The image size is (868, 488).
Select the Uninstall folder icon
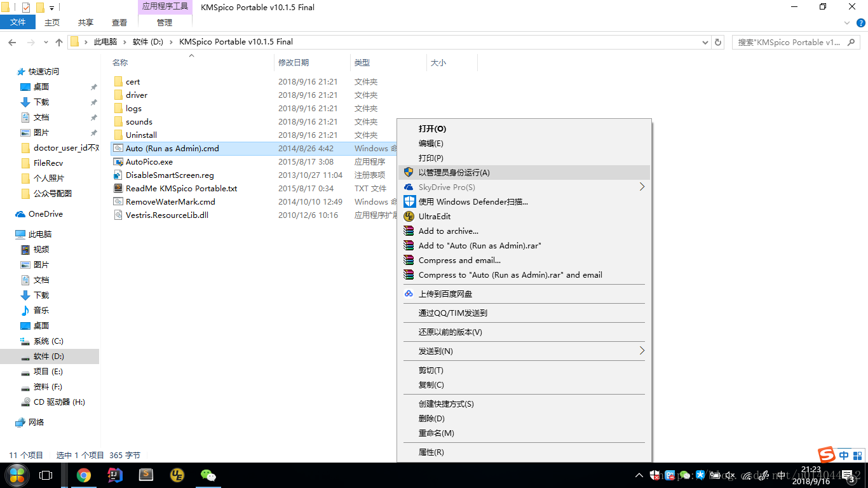tap(118, 135)
